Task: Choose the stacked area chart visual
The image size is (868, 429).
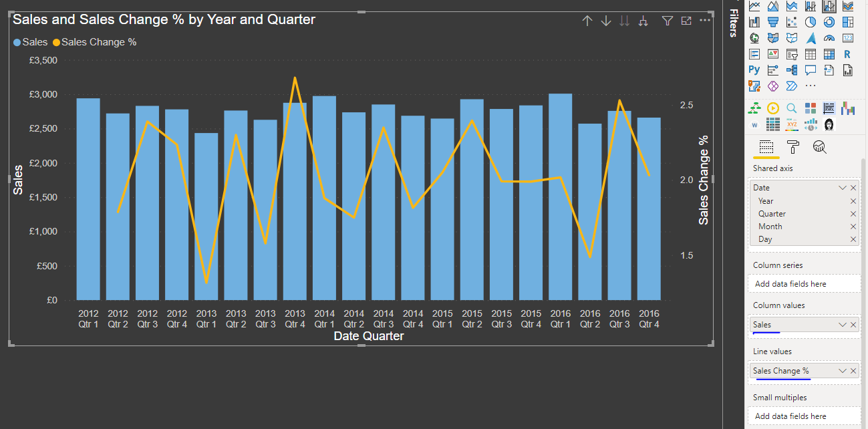Action: click(x=792, y=6)
